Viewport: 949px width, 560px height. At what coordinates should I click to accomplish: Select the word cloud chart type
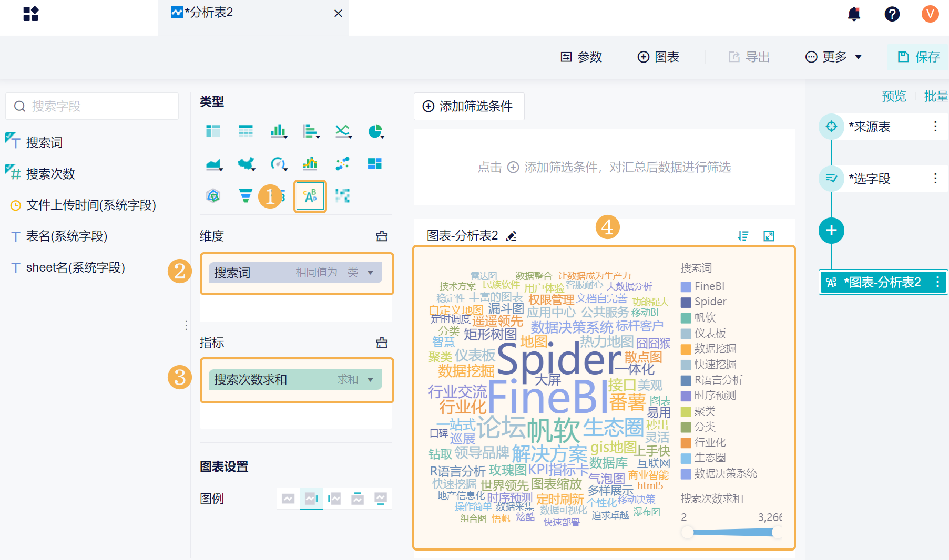point(310,196)
